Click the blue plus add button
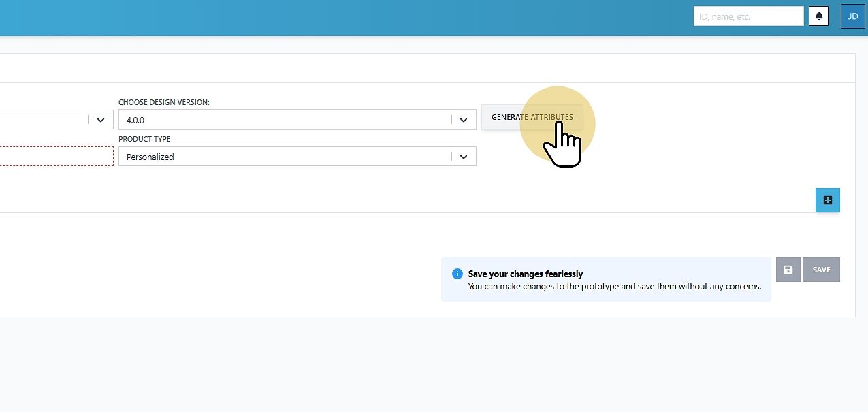Screen dimensions: 868x412 (828, 200)
